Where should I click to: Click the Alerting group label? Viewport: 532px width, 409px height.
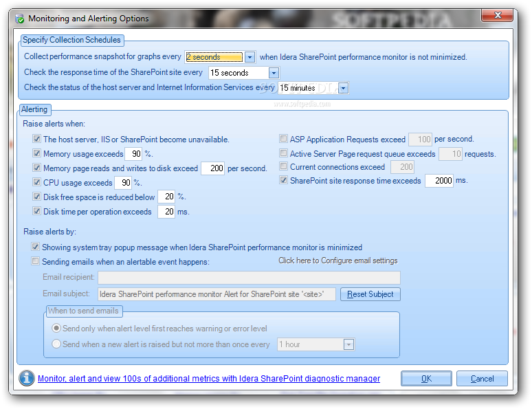pyautogui.click(x=34, y=109)
